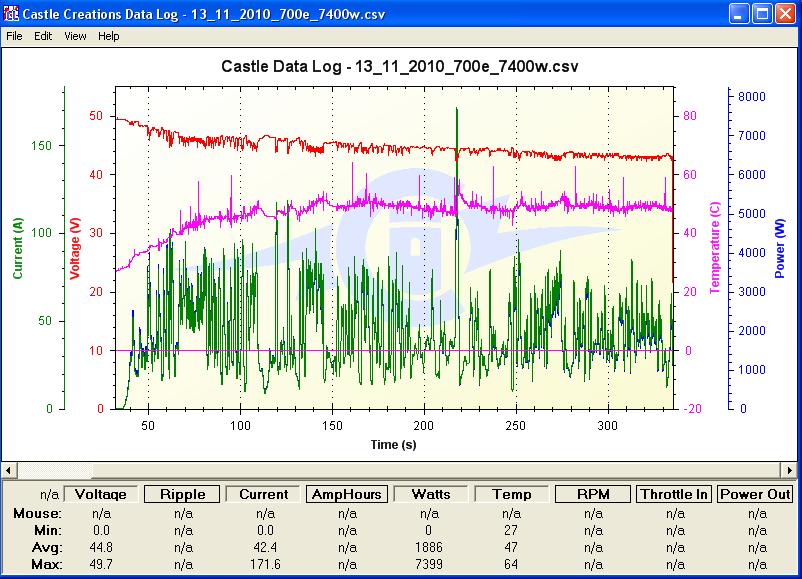This screenshot has height=579, width=802.
Task: Click the 'Min:' row label
Action: pos(48,530)
